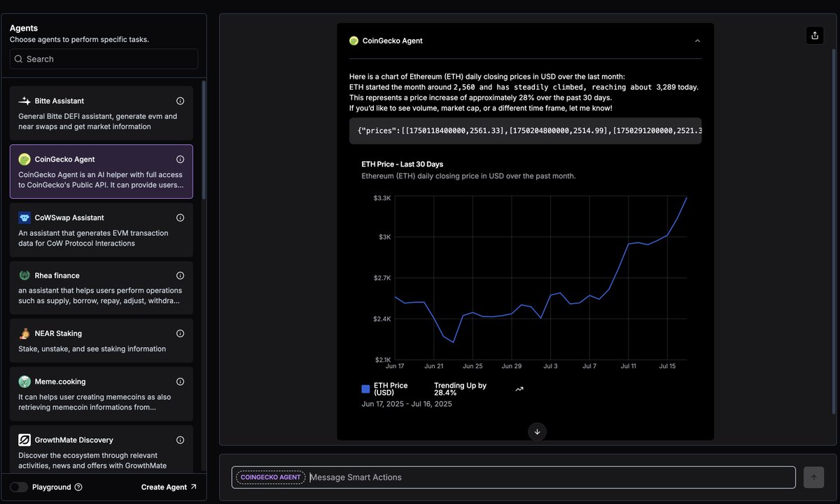This screenshot has width=840, height=504.
Task: Open info for Bitte Assistant
Action: click(x=180, y=101)
